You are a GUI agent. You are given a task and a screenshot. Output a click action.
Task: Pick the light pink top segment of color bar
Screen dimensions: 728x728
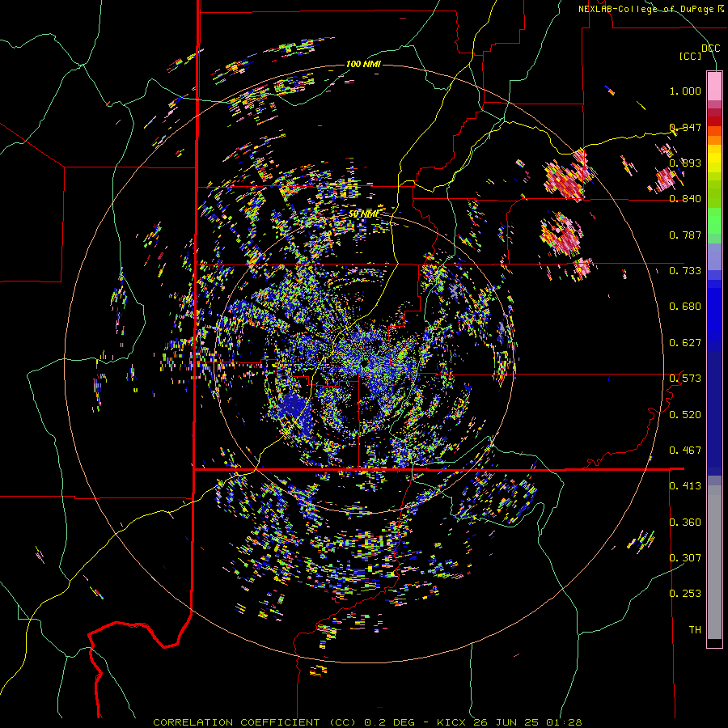(714, 87)
